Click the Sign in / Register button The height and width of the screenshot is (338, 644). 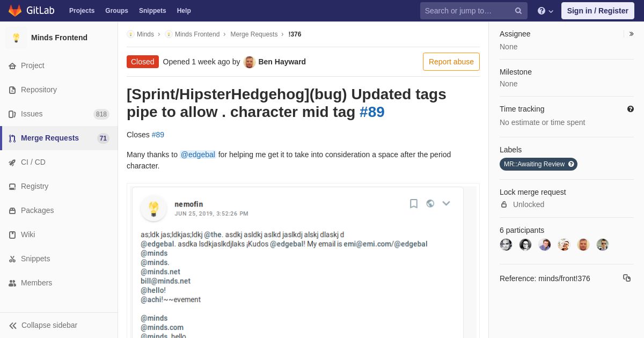[597, 11]
